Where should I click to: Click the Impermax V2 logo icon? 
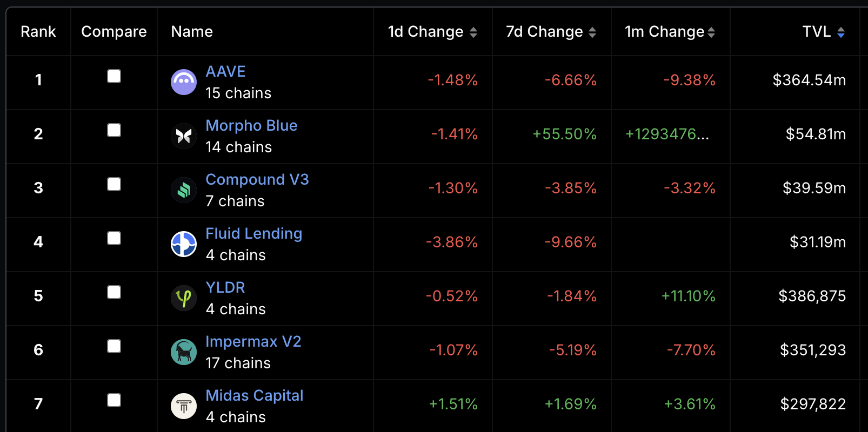click(184, 352)
